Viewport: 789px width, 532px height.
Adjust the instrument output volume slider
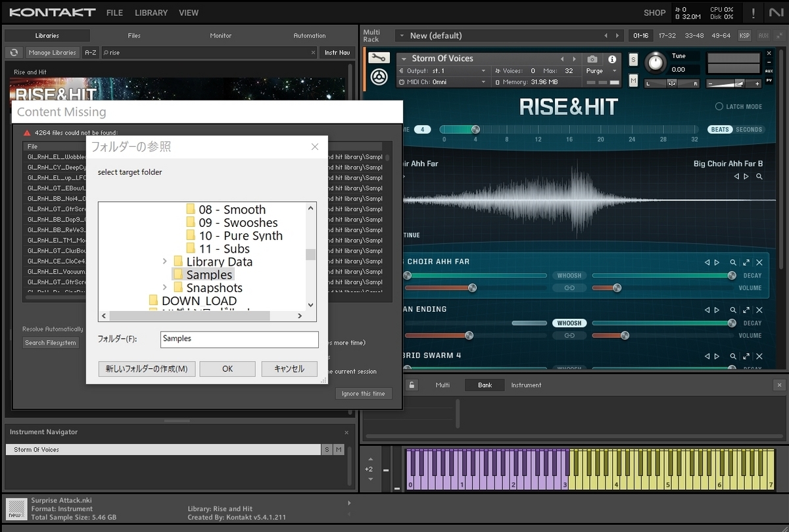pyautogui.click(x=734, y=84)
